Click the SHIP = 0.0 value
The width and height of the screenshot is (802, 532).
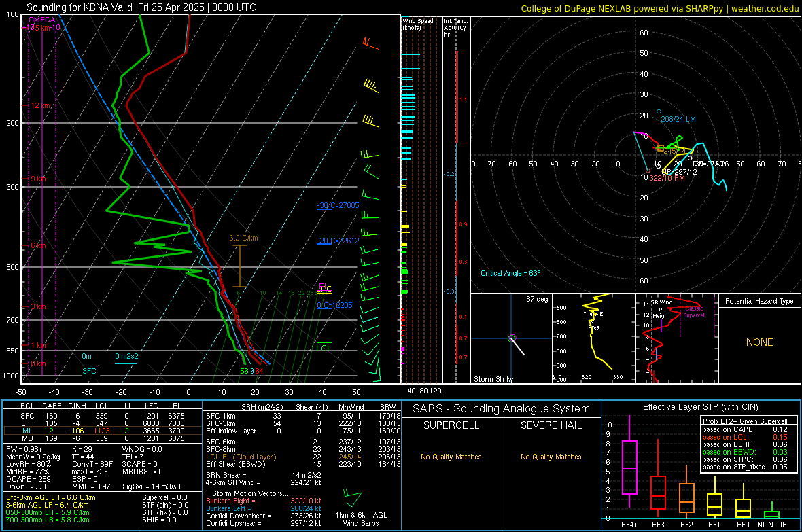coord(158,520)
